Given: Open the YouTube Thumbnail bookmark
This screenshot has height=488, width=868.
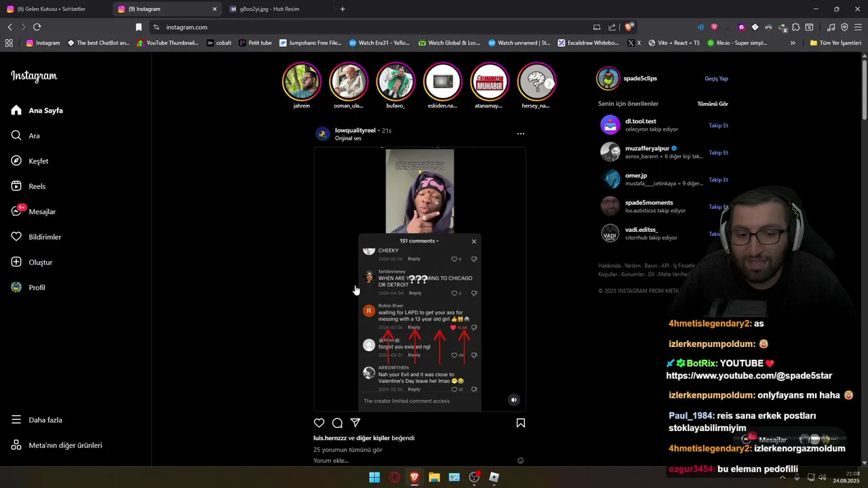Looking at the screenshot, I should tap(167, 43).
